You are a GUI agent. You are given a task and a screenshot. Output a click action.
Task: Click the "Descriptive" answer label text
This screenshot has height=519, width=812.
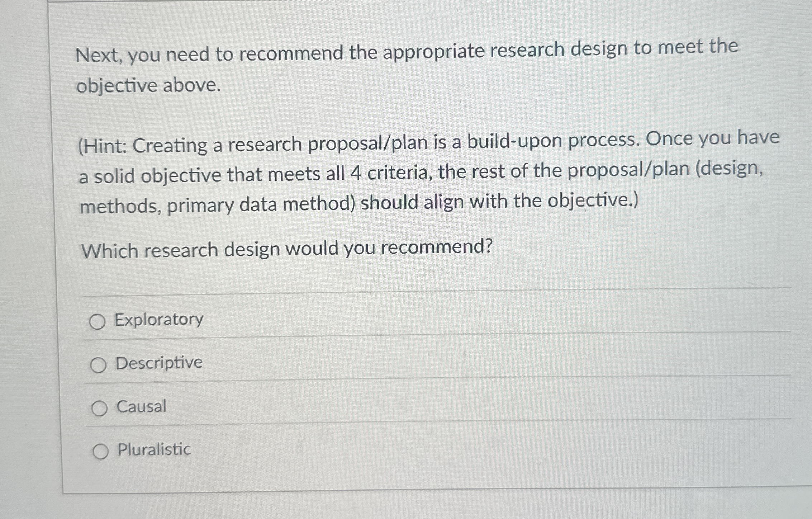(x=159, y=363)
